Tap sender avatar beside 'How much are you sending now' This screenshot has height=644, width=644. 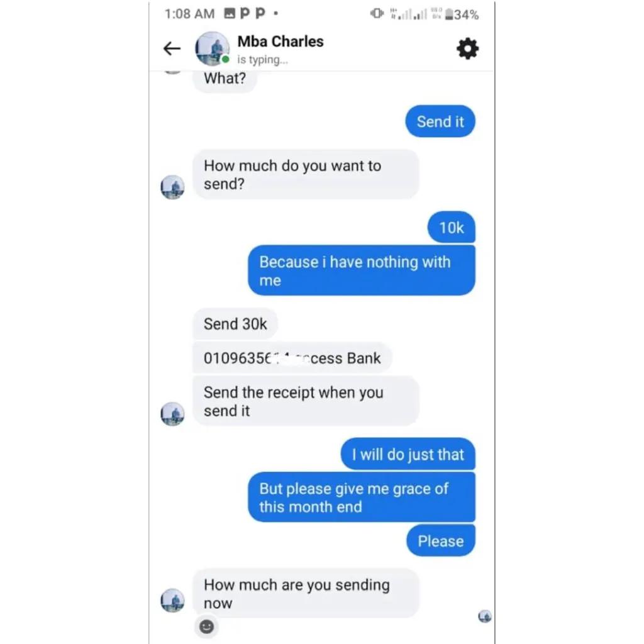point(172,601)
